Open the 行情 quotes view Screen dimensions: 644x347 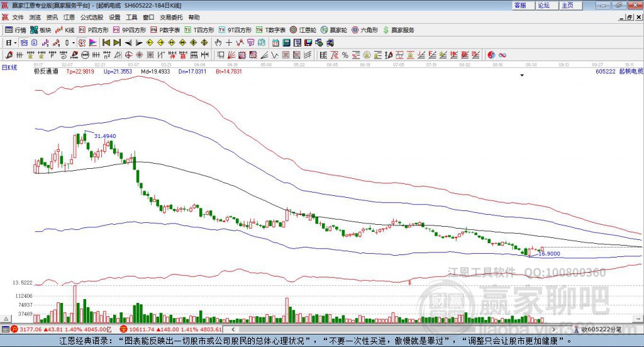tap(15, 30)
